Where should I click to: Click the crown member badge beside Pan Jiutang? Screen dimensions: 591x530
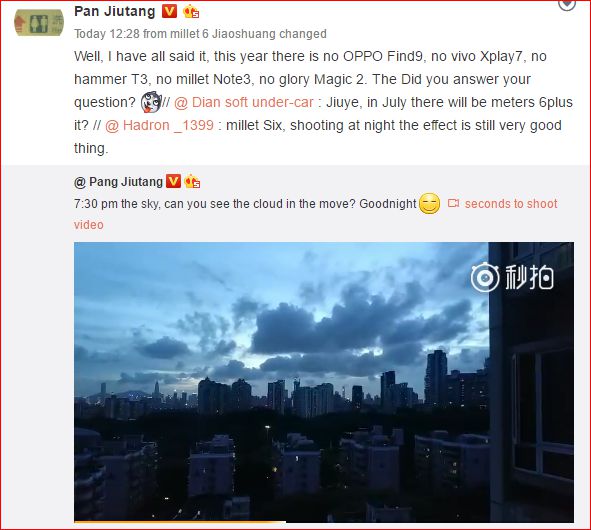point(191,12)
